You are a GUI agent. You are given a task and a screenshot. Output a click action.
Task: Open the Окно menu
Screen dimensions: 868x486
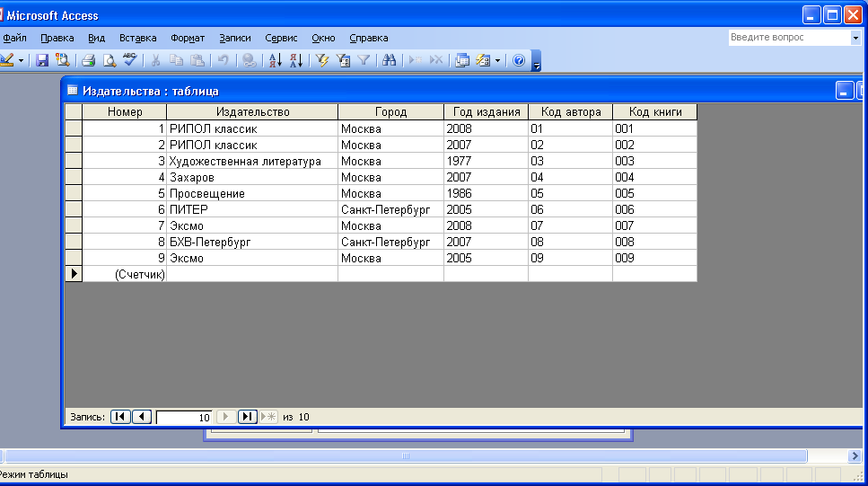pos(323,39)
